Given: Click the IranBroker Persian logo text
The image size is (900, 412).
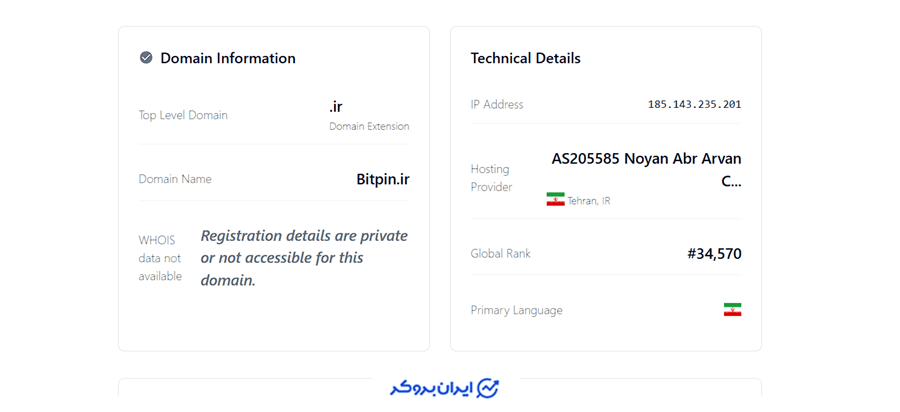Looking at the screenshot, I should 430,388.
